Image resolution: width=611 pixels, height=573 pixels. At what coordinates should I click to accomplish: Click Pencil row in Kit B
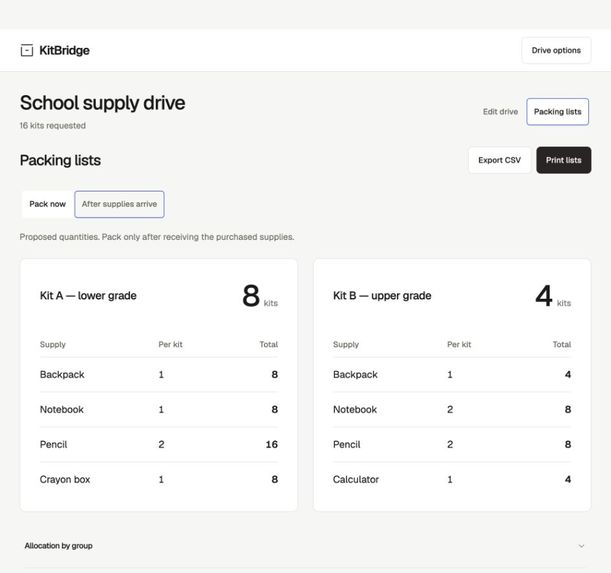pos(452,444)
